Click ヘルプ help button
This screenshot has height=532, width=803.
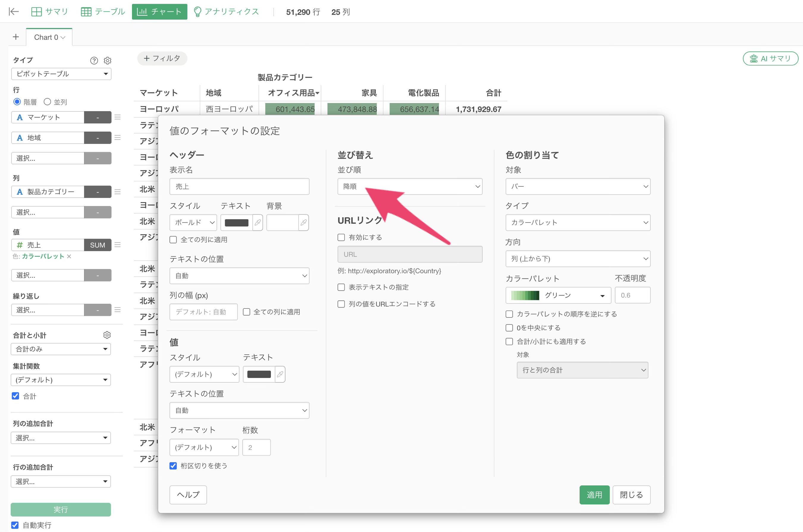pyautogui.click(x=188, y=495)
